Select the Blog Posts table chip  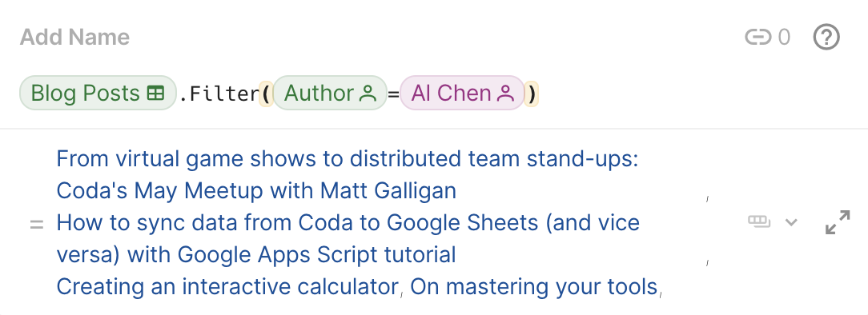pos(98,93)
